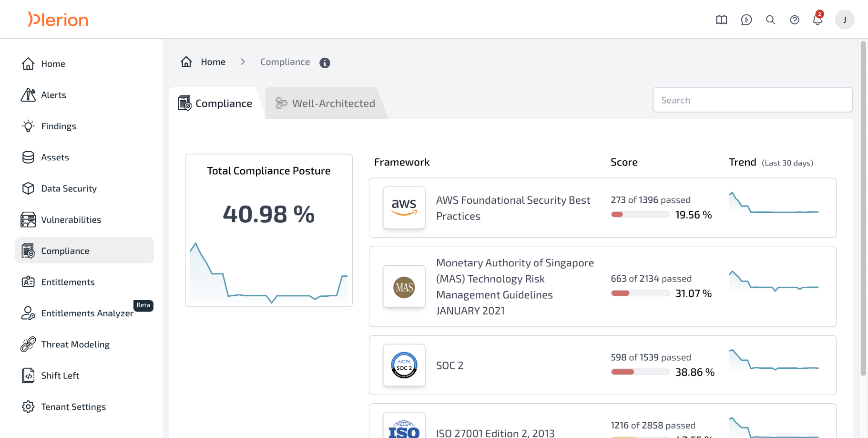Click the page vertical scrollbar
The width and height of the screenshot is (868, 438).
(x=863, y=209)
